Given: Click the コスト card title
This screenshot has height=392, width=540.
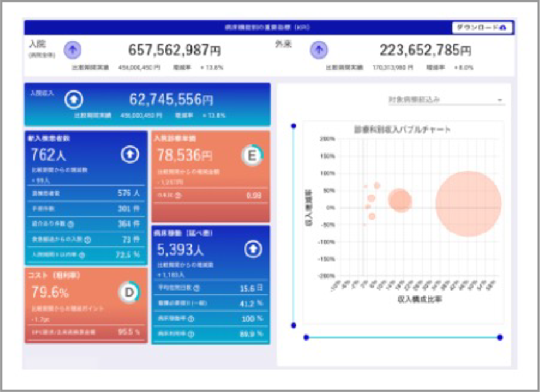Looking at the screenshot, I should click(x=54, y=275).
